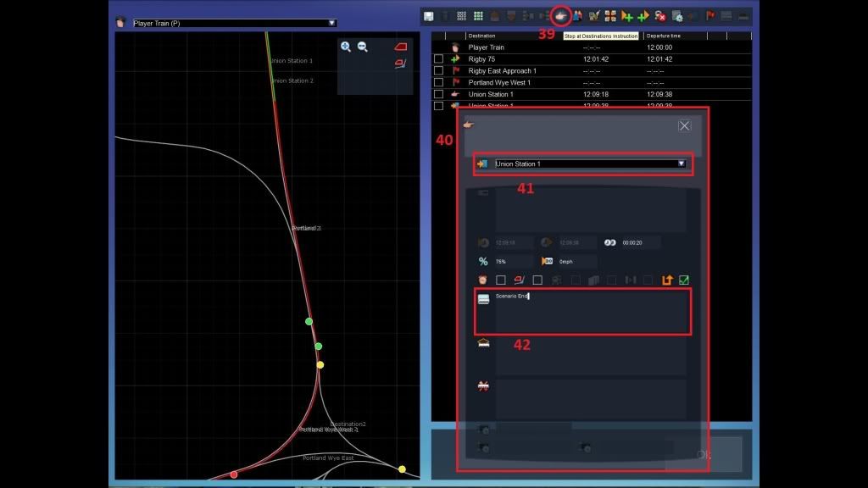The width and height of the screenshot is (868, 488).
Task: Zoom in on the track map
Action: pos(346,47)
